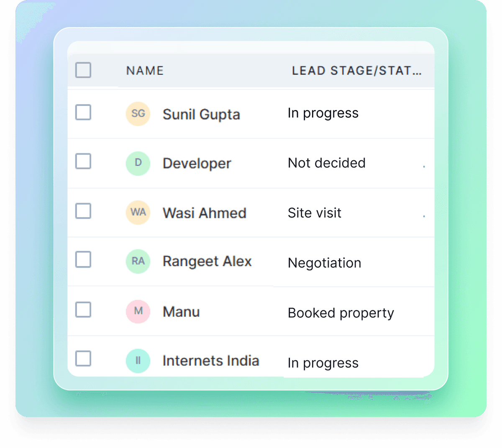Open the LEAD STAGE/STAT... column header
Screen dimensions: 502x448
pos(358,70)
